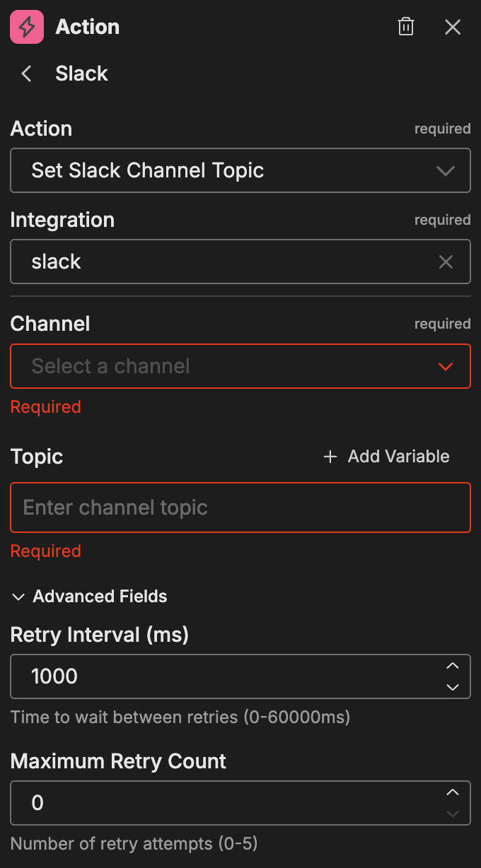Close the Action panel with the X
Screen dimensions: 481x868
tap(453, 26)
